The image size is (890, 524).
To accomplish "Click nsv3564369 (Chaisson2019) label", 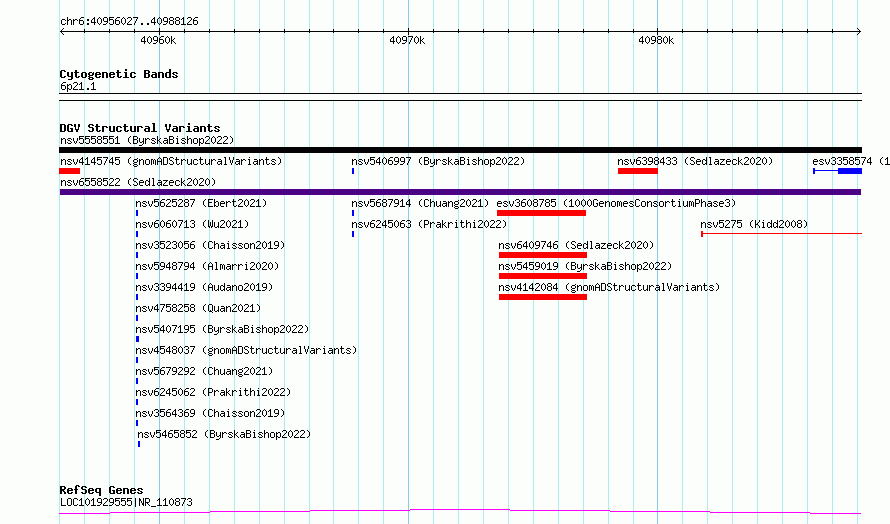I will [210, 413].
